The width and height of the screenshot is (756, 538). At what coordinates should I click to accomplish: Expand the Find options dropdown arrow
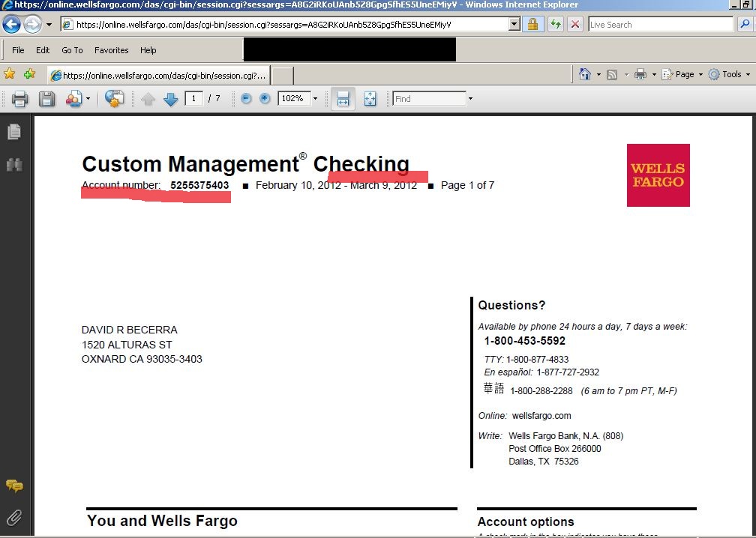[470, 99]
